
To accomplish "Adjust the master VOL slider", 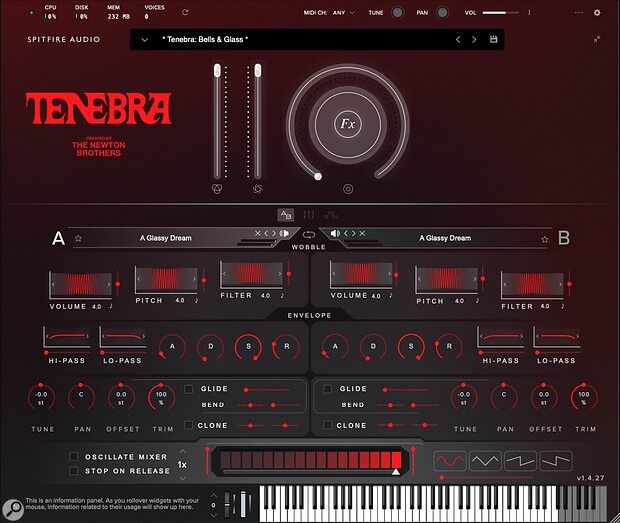I will pos(501,13).
